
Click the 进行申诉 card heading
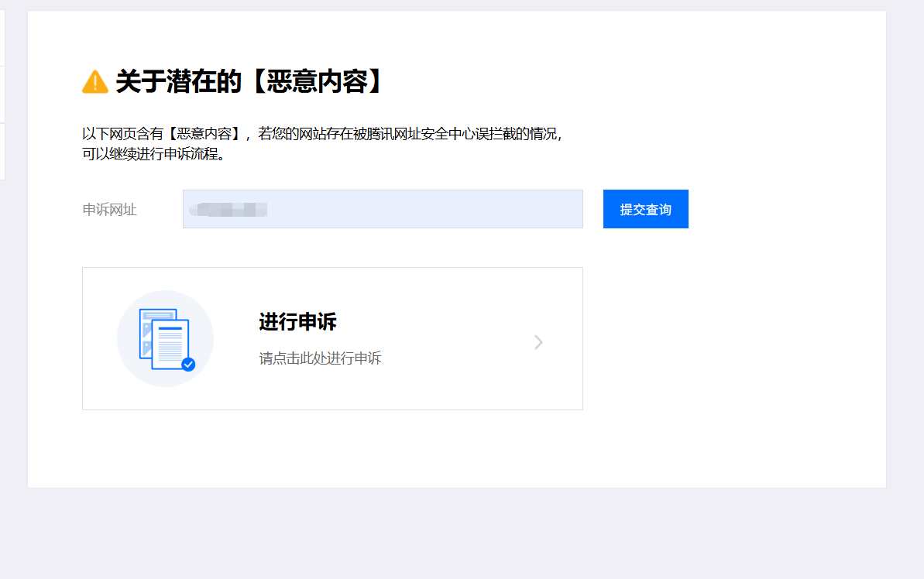pyautogui.click(x=297, y=322)
